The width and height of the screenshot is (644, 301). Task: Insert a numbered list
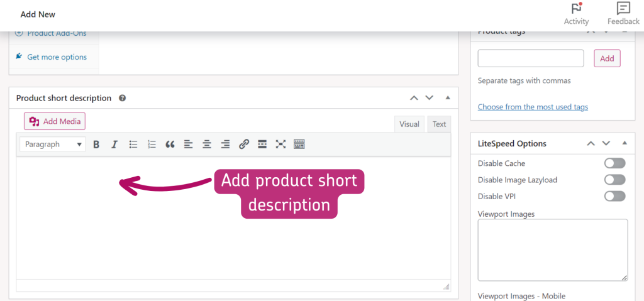point(152,145)
